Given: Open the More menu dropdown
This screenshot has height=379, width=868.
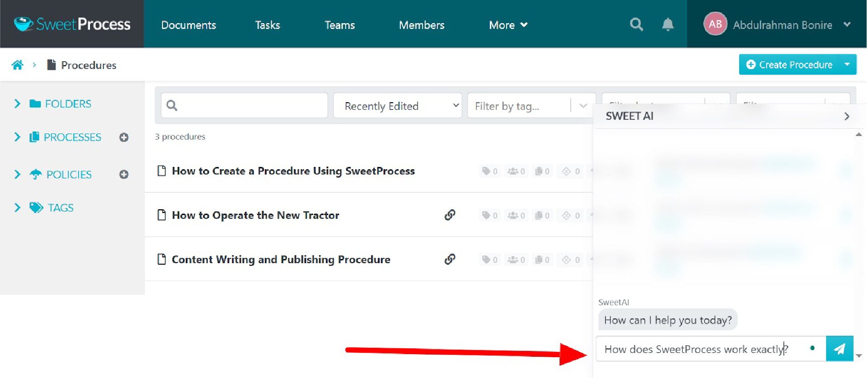Looking at the screenshot, I should [x=508, y=25].
